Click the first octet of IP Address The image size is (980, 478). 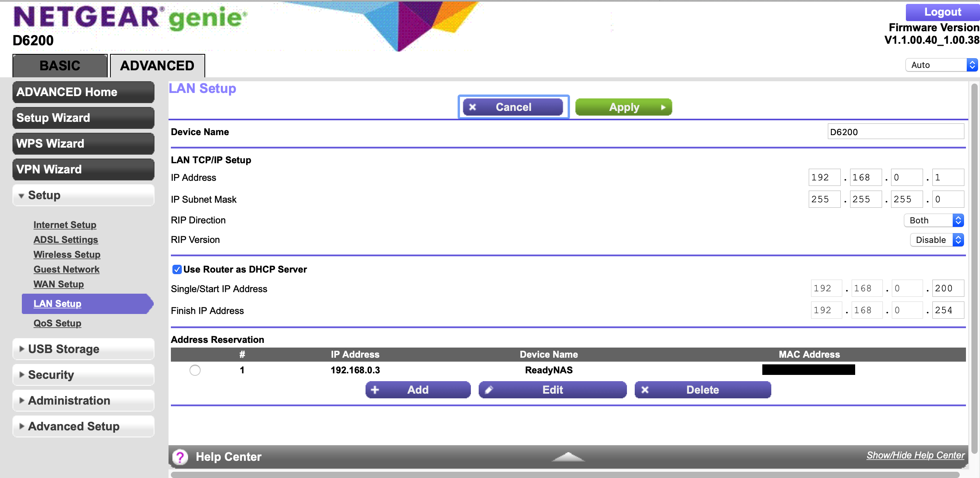click(x=824, y=177)
